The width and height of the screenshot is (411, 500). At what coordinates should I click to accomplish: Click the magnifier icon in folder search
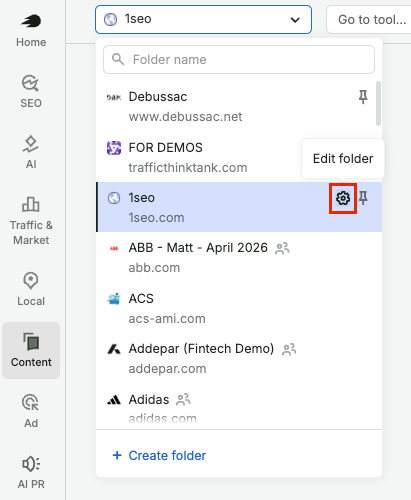tap(118, 60)
